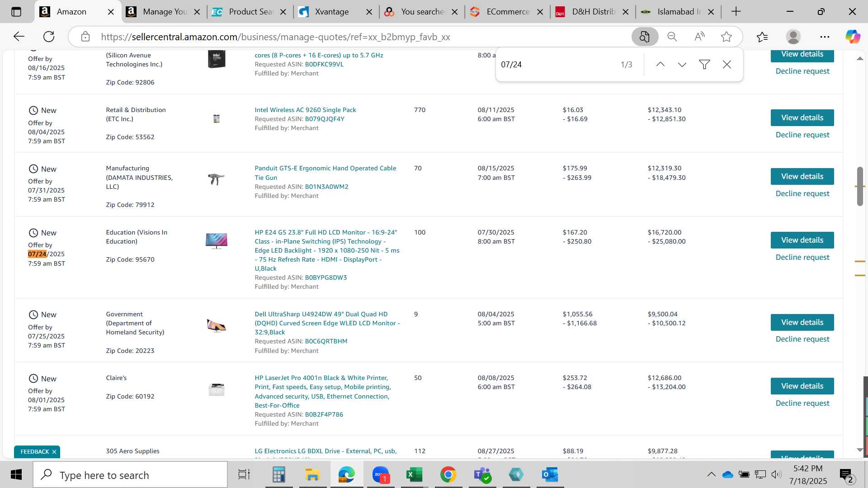
Task: Click the Dell curved monitor thumbnail
Action: tap(217, 325)
